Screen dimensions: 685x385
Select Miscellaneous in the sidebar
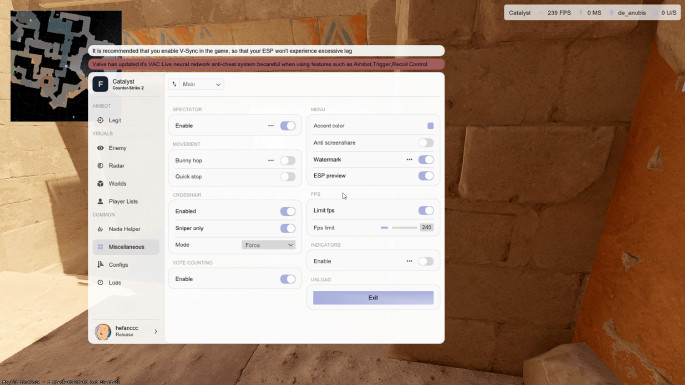(x=126, y=247)
